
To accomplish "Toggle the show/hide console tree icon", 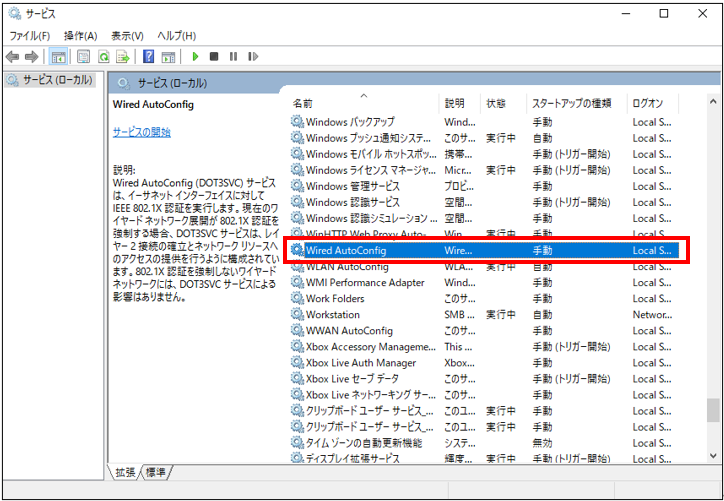I will pos(59,57).
